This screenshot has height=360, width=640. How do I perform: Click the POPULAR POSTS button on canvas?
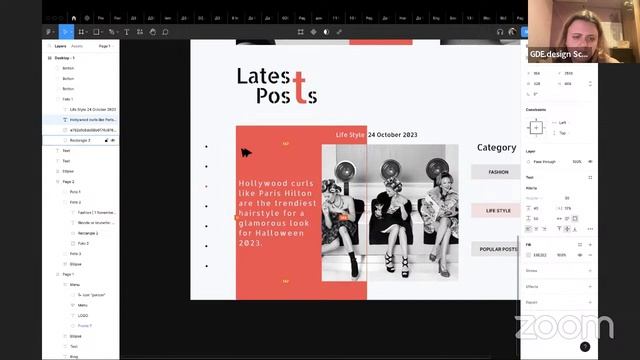tap(496, 249)
